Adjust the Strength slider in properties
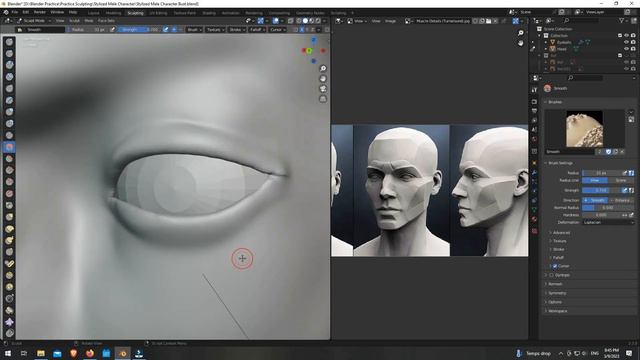This screenshot has height=360, width=640. (601, 190)
